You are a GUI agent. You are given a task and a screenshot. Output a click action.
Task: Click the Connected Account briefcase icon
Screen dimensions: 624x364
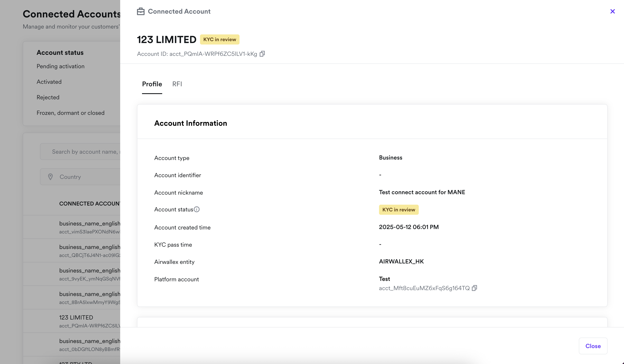coord(141,11)
